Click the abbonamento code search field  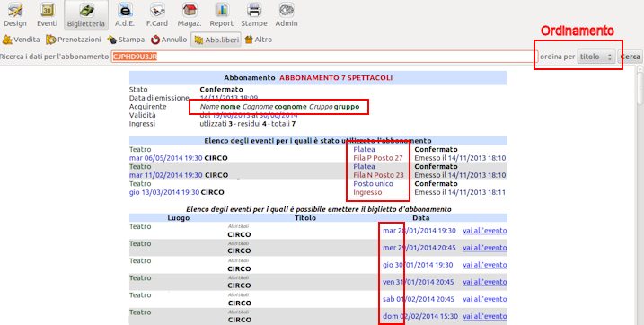pyautogui.click(x=324, y=57)
